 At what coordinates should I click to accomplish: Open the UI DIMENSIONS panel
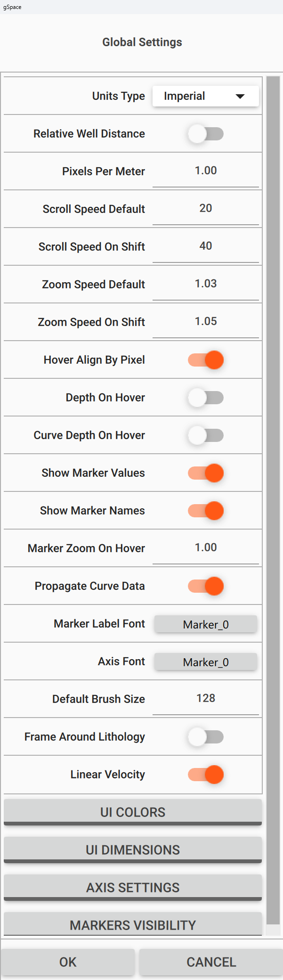132,849
